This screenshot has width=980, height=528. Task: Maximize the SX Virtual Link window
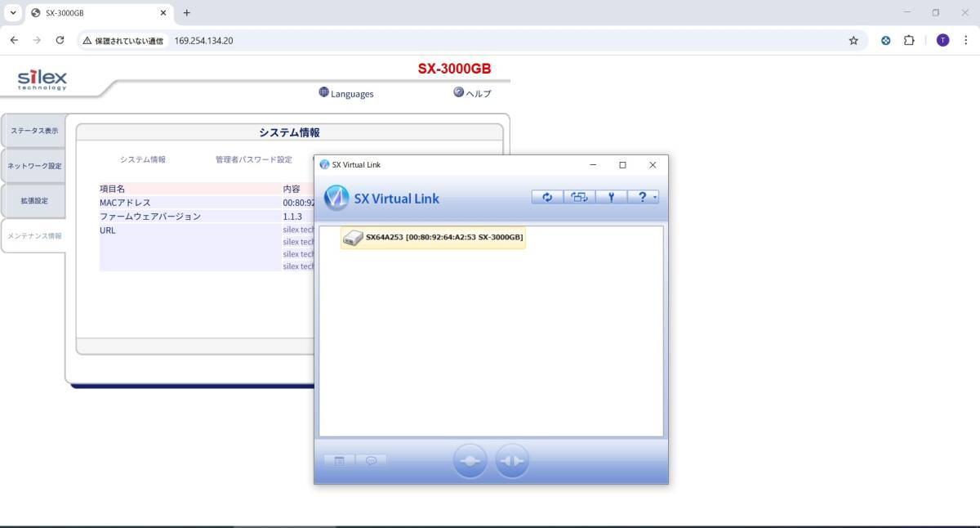(622, 164)
